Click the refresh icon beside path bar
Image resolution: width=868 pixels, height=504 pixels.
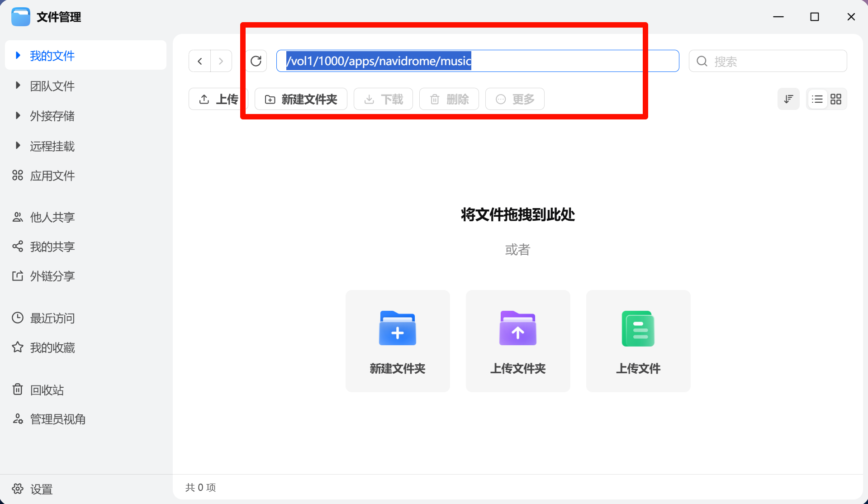(x=256, y=61)
